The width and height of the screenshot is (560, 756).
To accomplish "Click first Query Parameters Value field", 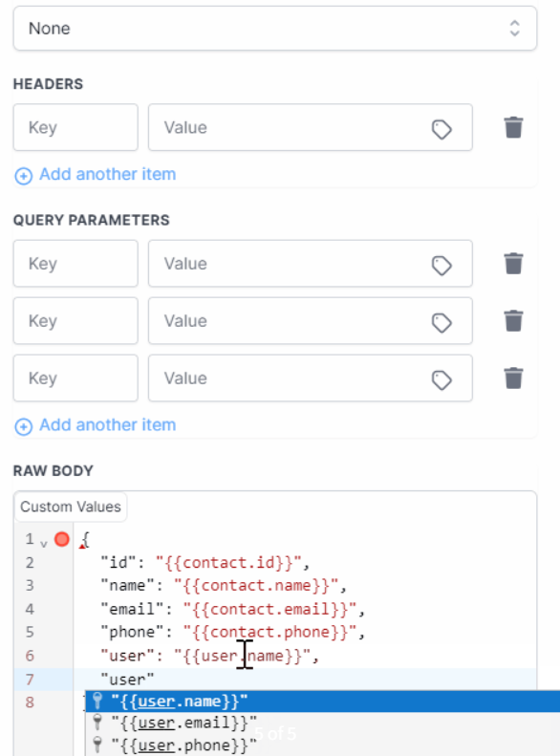I will [310, 264].
